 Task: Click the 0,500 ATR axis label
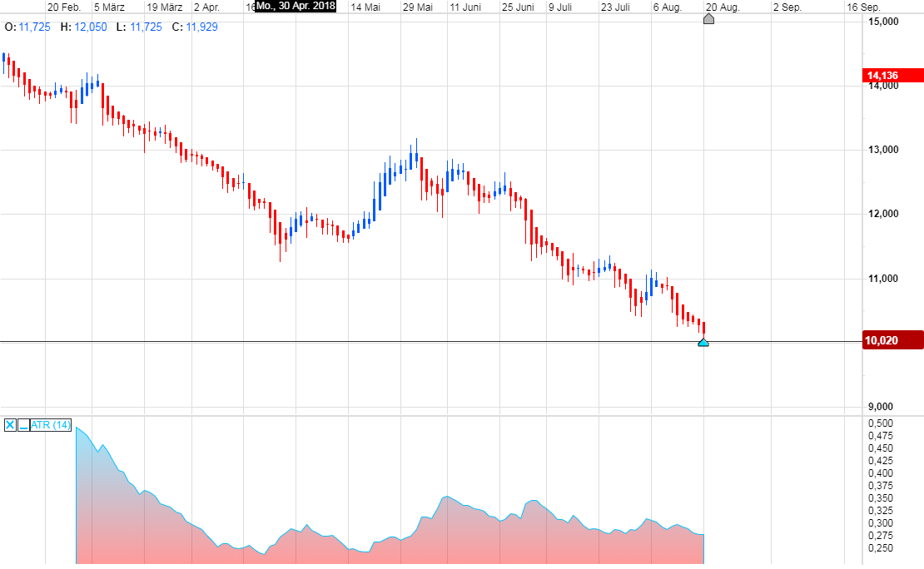tap(881, 423)
